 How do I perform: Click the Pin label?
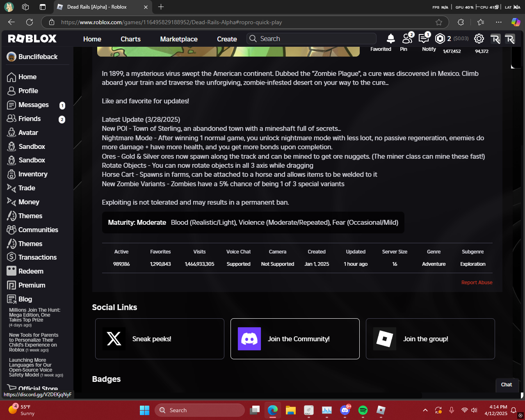404,49
